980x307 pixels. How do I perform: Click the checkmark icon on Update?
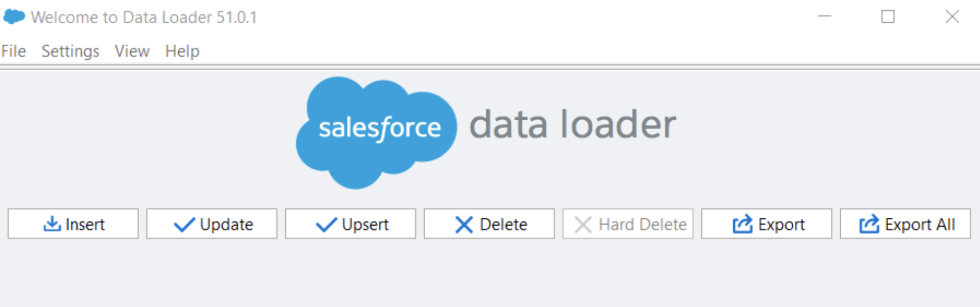[184, 225]
